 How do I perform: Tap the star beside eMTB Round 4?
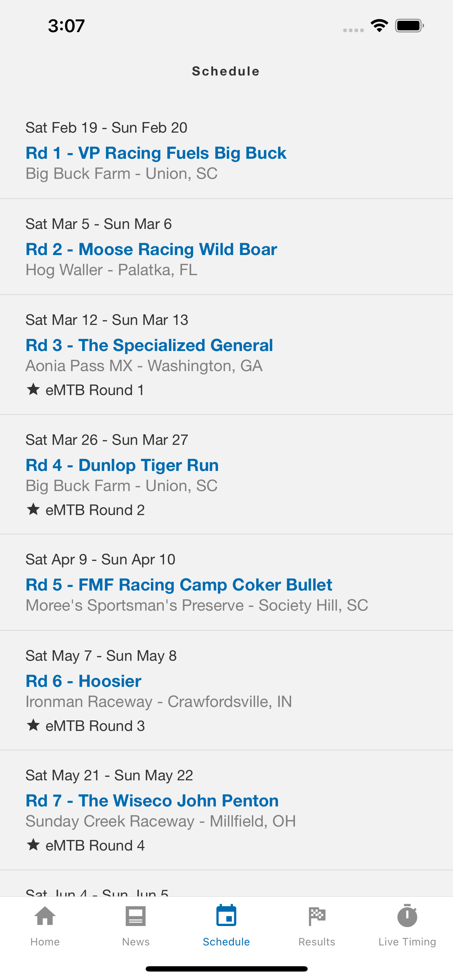[33, 845]
